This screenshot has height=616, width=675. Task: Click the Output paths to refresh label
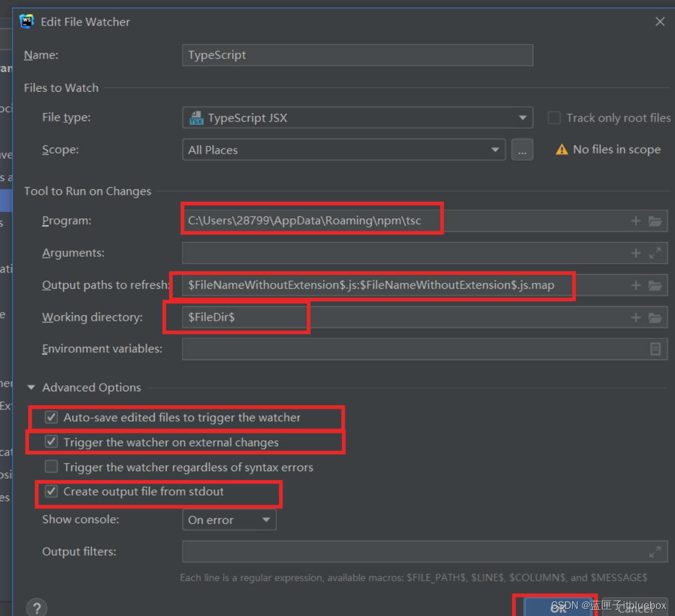pos(106,285)
